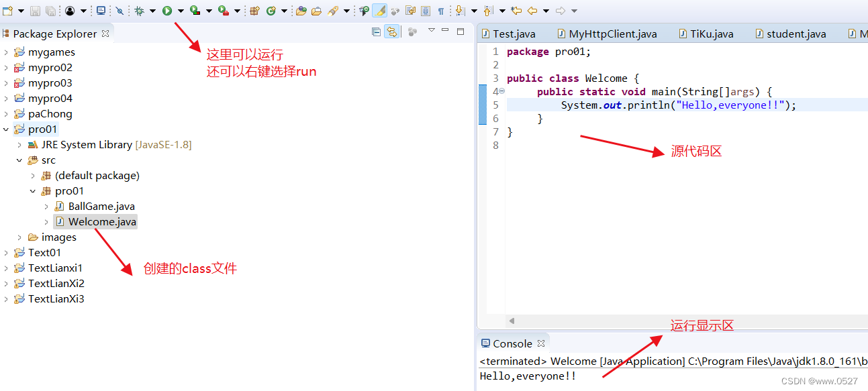The width and height of the screenshot is (868, 391).
Task: Maximize the Package Explorer view
Action: pyautogui.click(x=461, y=32)
